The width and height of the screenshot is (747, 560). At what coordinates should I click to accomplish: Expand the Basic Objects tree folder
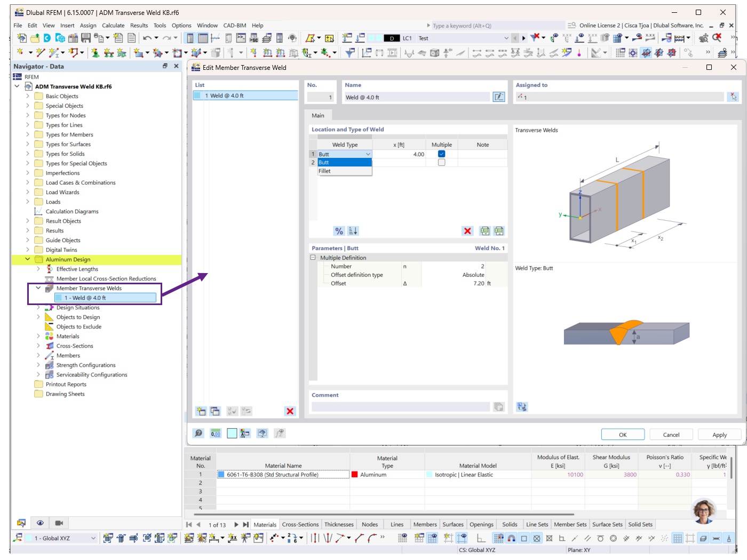pyautogui.click(x=28, y=96)
